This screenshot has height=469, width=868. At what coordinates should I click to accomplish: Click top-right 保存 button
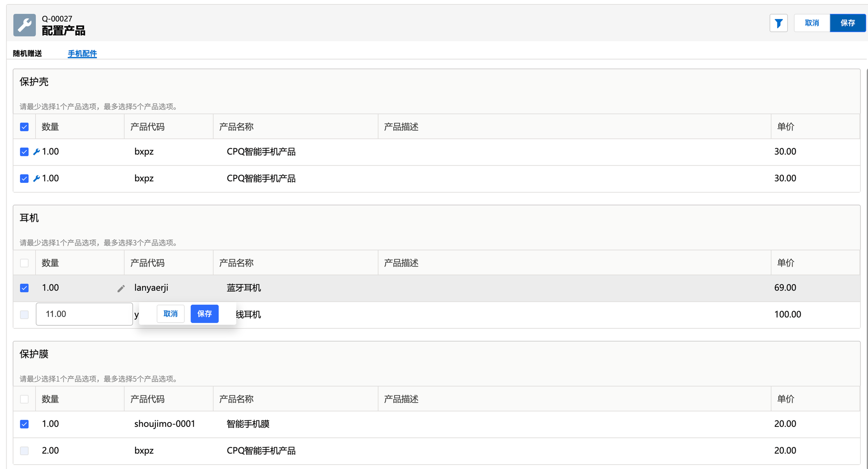847,23
